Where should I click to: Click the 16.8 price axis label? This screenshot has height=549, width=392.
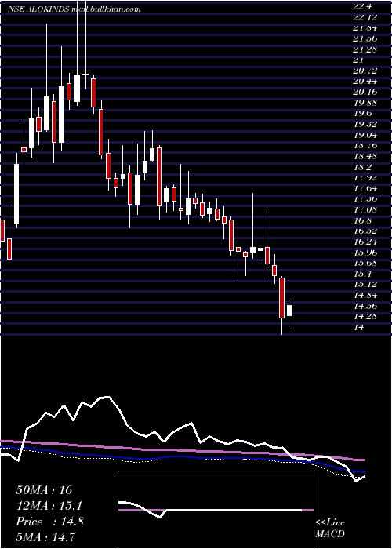pyautogui.click(x=362, y=220)
